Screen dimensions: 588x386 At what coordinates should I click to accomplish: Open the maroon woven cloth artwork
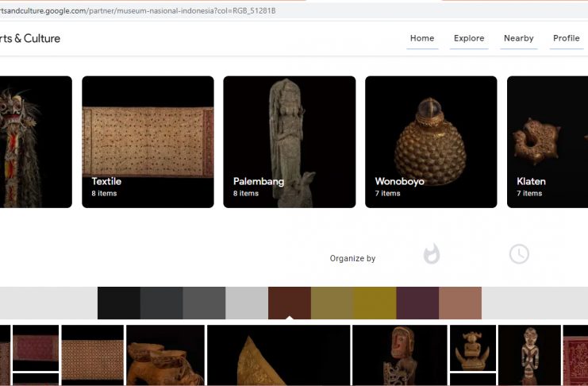[36, 348]
